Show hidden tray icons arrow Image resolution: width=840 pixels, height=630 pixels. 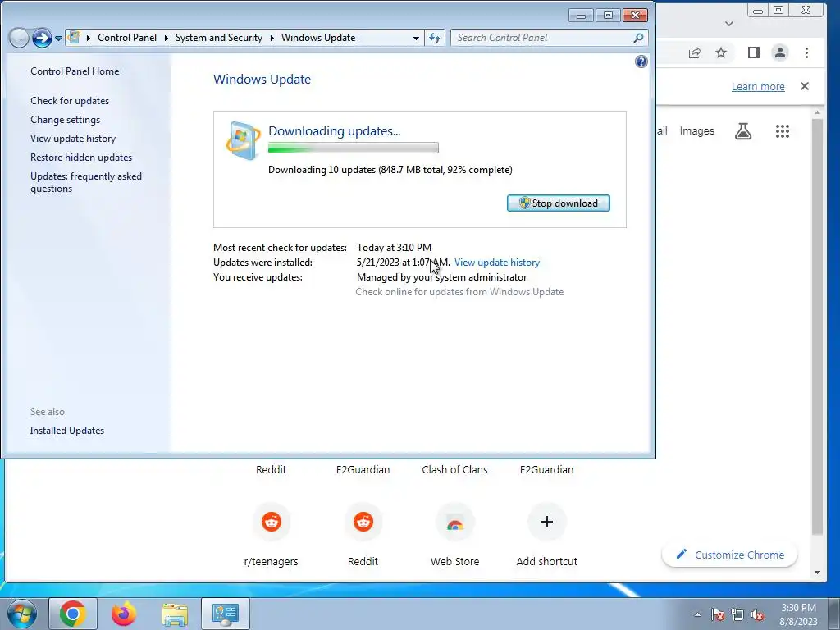click(x=697, y=614)
